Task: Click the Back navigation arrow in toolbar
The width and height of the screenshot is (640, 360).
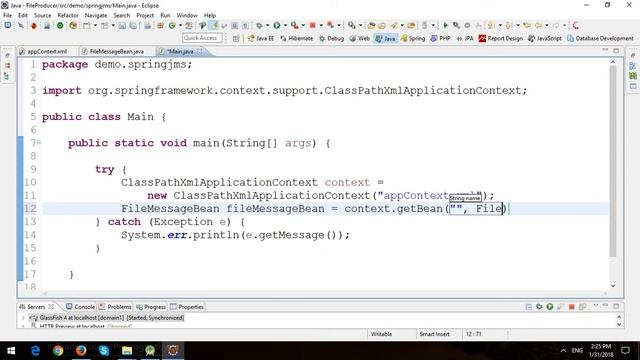Action: tap(538, 25)
